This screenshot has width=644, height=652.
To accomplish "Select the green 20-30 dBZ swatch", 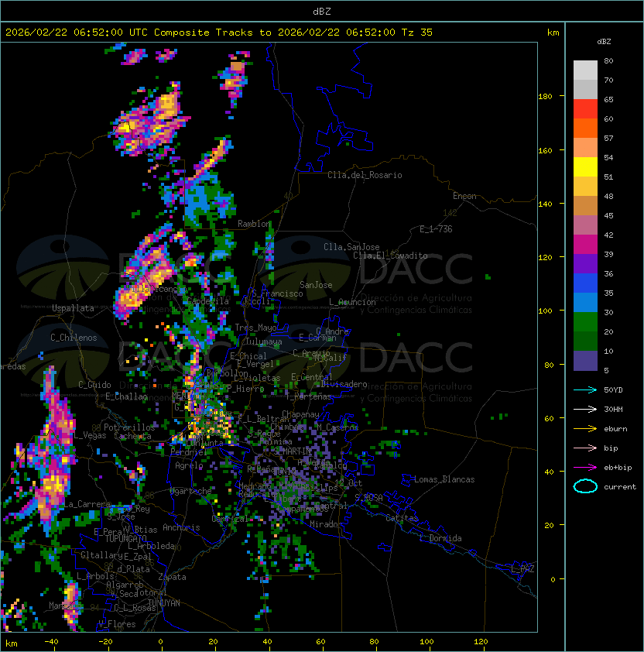I will point(585,322).
